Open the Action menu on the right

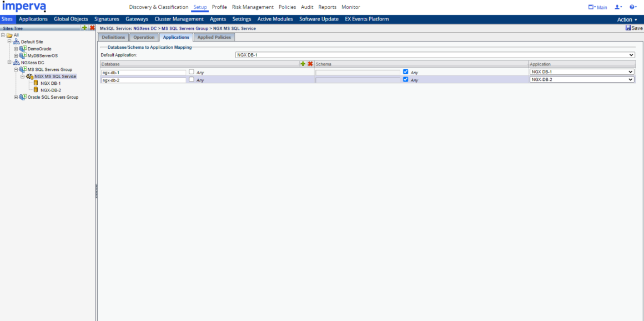tap(626, 18)
